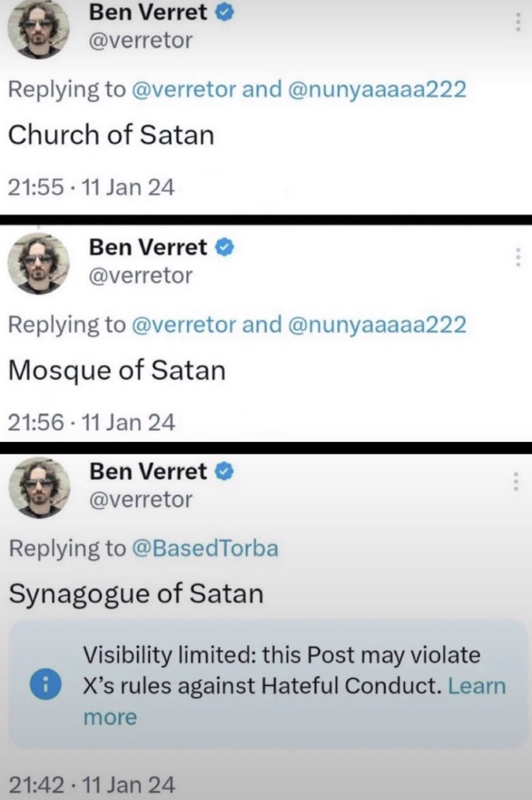Open more options on Synagogue of Satan post
Screen dimensions: 532x800
click(515, 482)
